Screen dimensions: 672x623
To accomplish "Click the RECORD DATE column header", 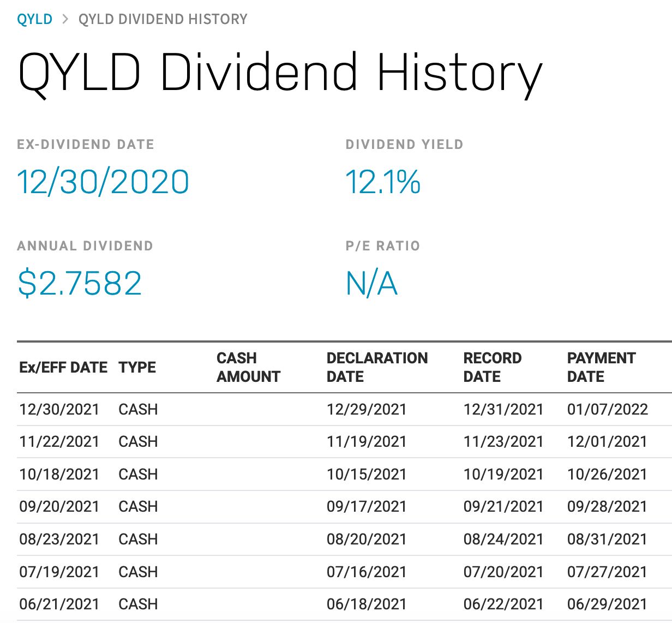I will click(x=492, y=367).
